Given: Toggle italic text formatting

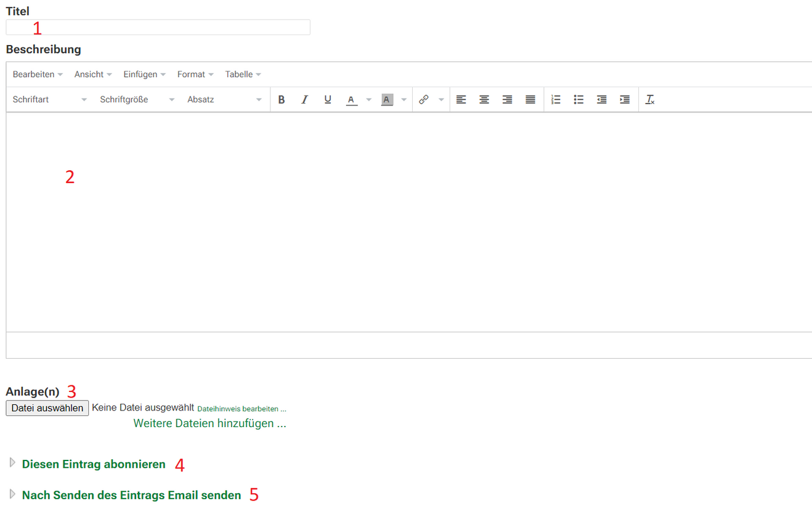Looking at the screenshot, I should tap(304, 99).
